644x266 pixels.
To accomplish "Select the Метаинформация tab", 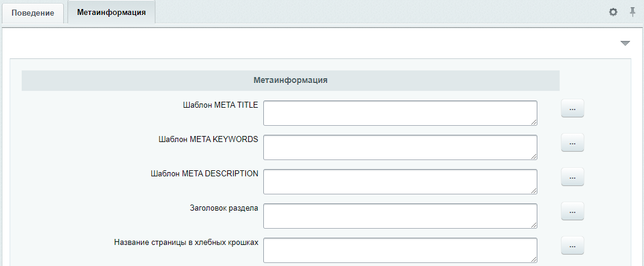I will pos(111,12).
